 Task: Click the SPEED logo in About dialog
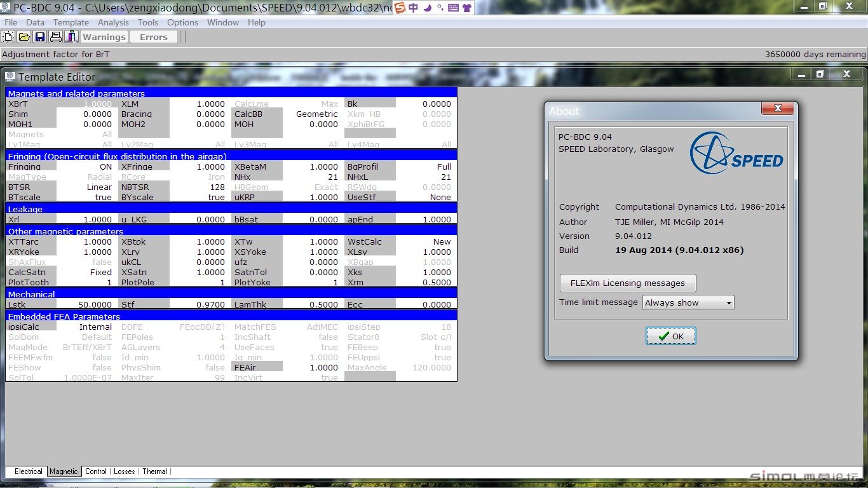[737, 153]
